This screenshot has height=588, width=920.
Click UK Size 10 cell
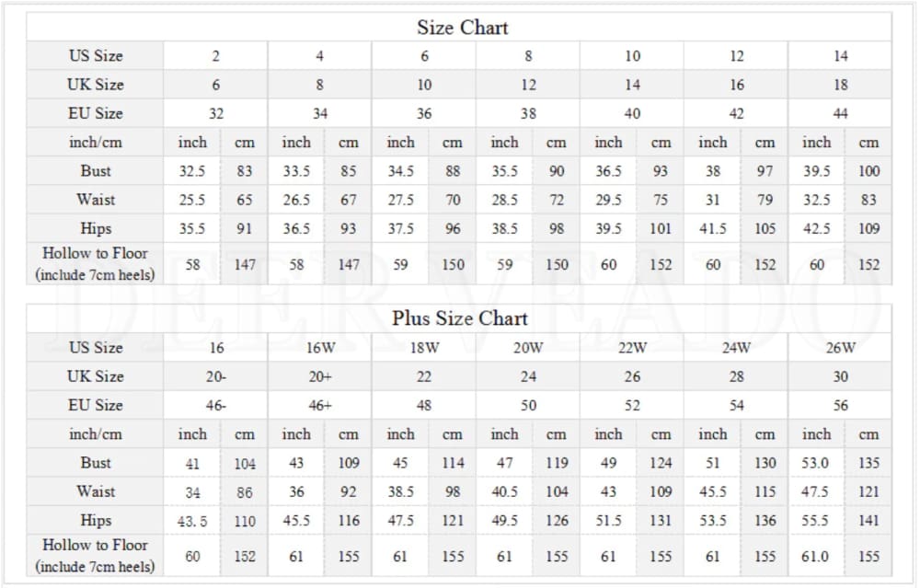(423, 85)
